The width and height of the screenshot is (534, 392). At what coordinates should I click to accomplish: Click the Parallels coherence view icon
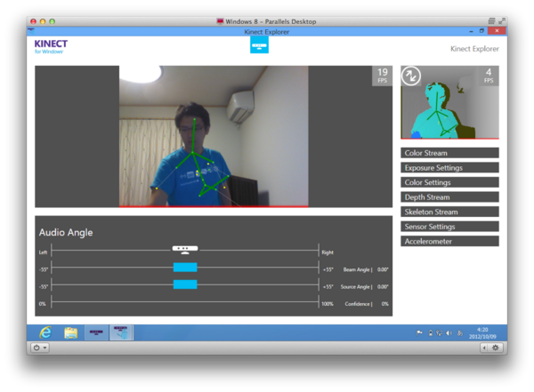(x=491, y=21)
